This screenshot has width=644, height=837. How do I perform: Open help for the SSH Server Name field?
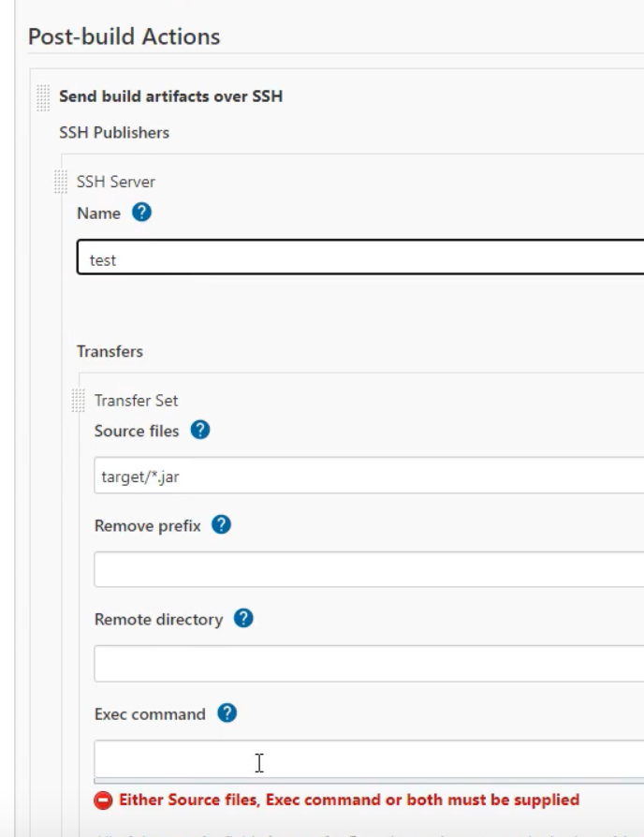[x=141, y=213]
